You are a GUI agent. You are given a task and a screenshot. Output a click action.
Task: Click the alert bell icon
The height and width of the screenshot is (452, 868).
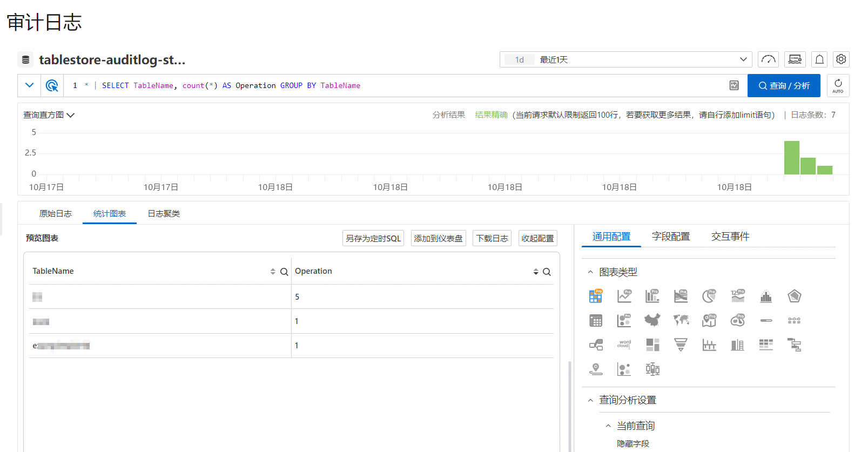819,59
